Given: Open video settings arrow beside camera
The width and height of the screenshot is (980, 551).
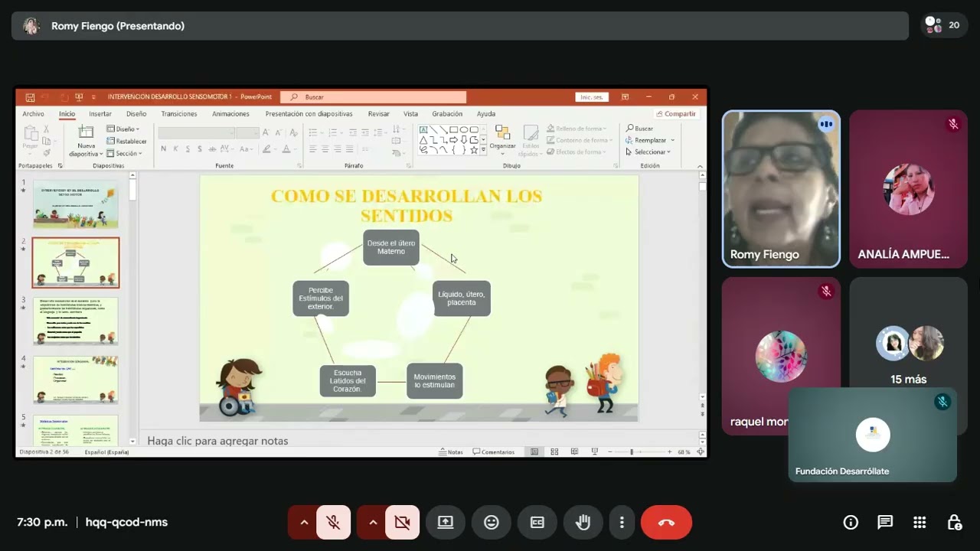Looking at the screenshot, I should (x=372, y=522).
